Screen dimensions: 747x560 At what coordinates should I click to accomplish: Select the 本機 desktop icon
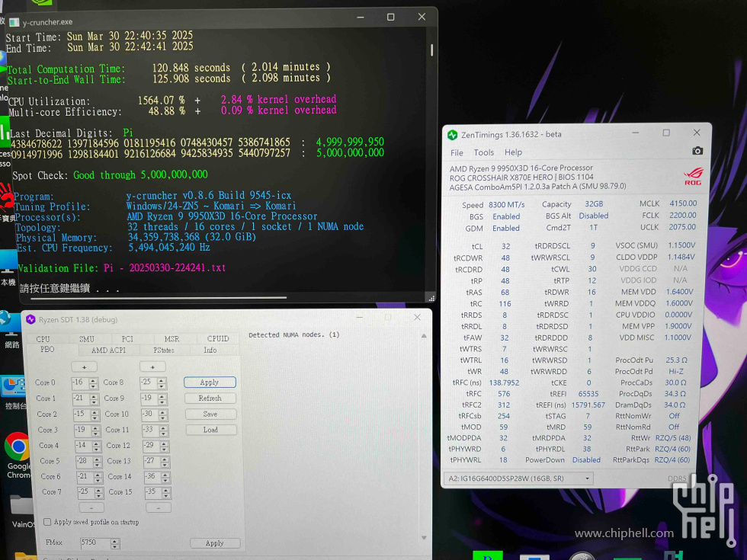[8, 268]
